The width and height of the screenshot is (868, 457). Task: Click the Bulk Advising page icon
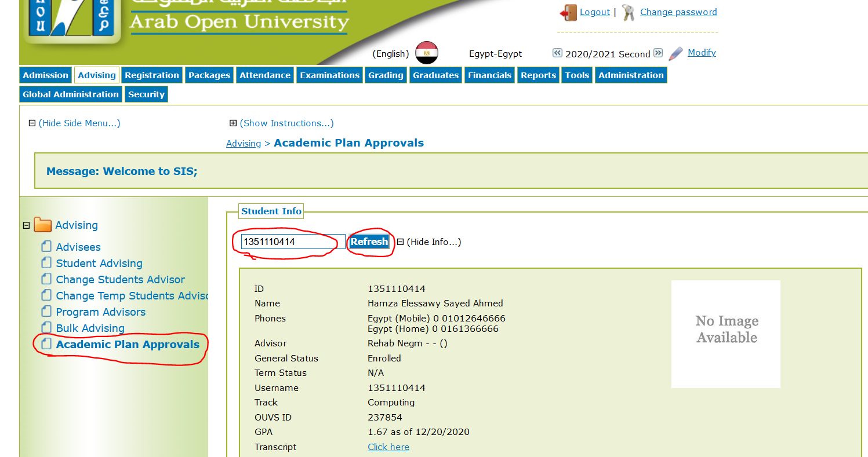pyautogui.click(x=46, y=328)
